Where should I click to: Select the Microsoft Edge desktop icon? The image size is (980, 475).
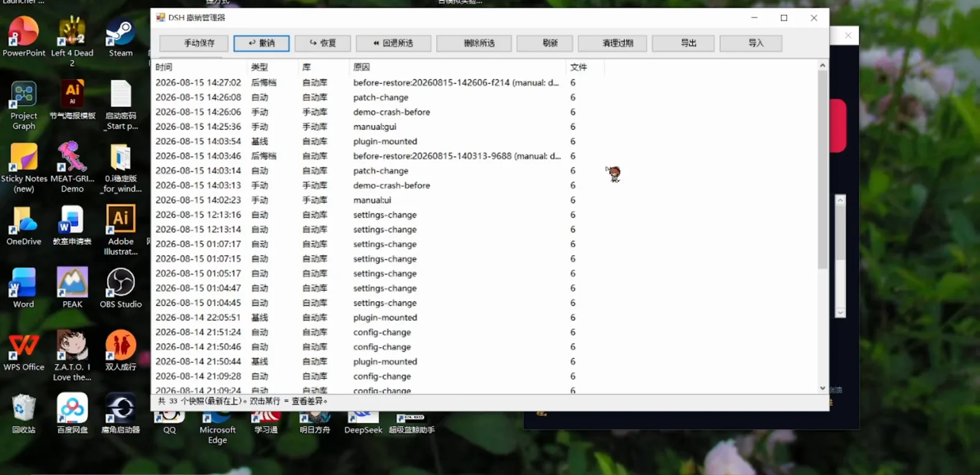[x=217, y=428]
